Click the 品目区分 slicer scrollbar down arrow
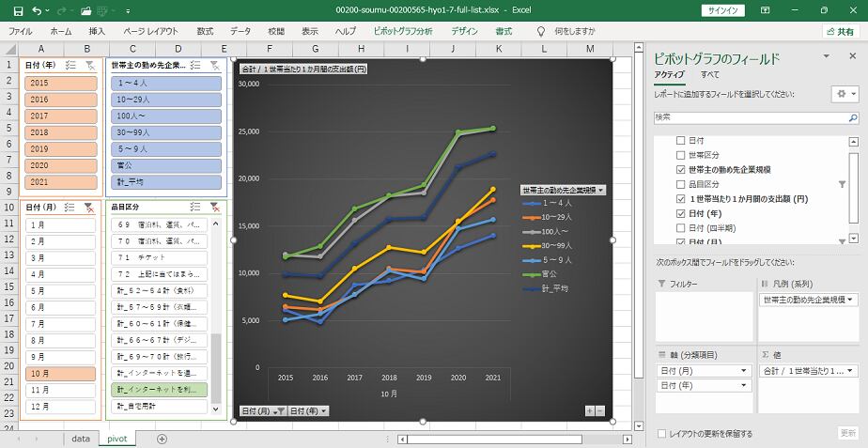This screenshot has width=868, height=448. coord(216,409)
